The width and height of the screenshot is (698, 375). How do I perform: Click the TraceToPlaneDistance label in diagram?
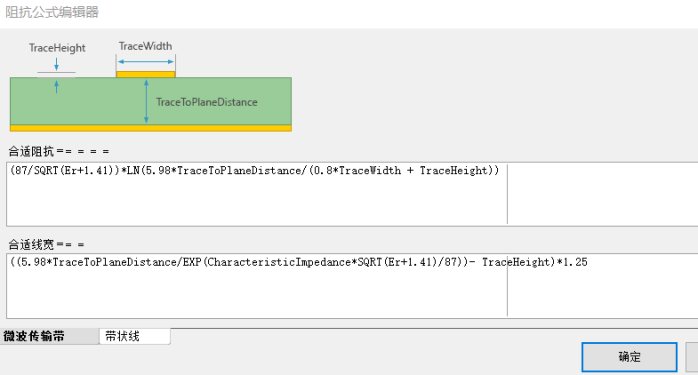click(207, 102)
